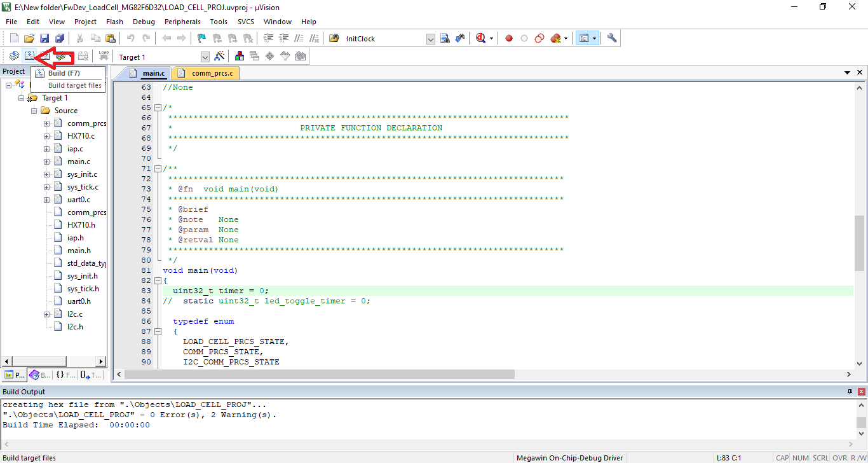
Task: Expand I2c.c tree node
Action: tap(47, 314)
